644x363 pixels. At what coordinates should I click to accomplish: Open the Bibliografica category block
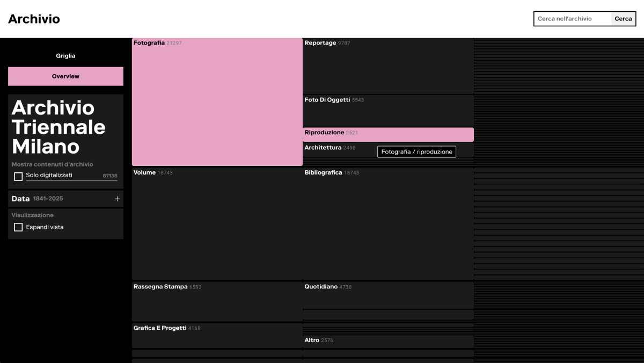pos(388,224)
